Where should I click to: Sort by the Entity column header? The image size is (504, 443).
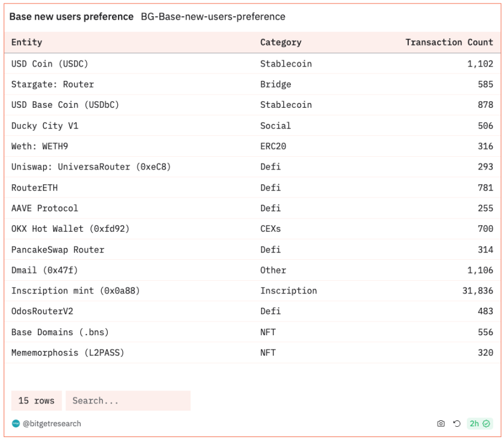[27, 43]
